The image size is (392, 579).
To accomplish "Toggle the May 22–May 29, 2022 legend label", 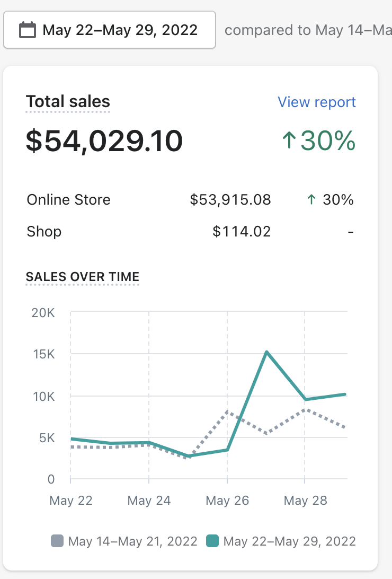I will click(x=289, y=541).
